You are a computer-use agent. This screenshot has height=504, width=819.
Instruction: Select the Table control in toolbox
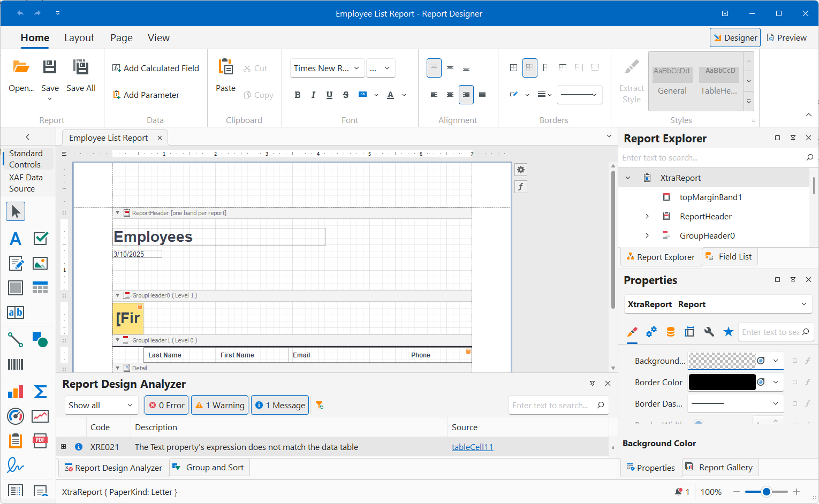40,288
